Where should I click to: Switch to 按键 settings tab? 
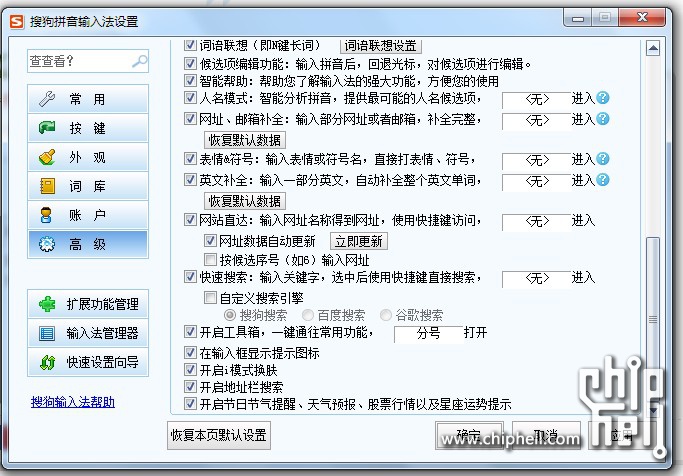(88, 128)
